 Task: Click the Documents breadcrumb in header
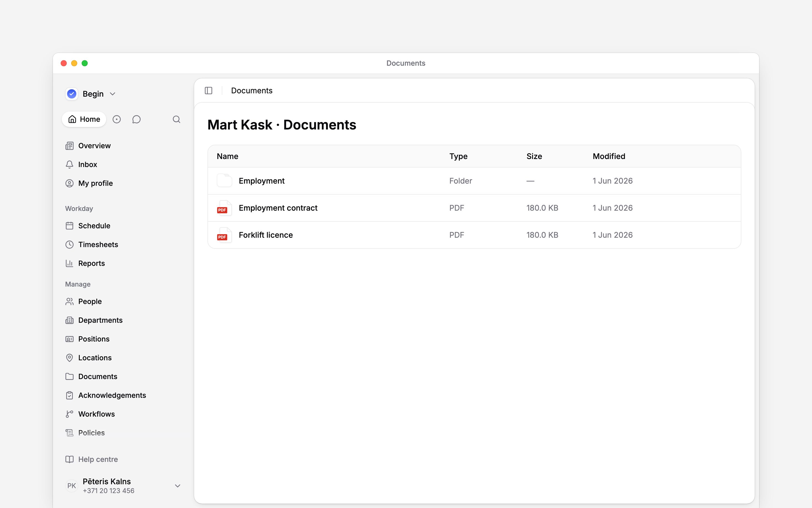tap(252, 91)
